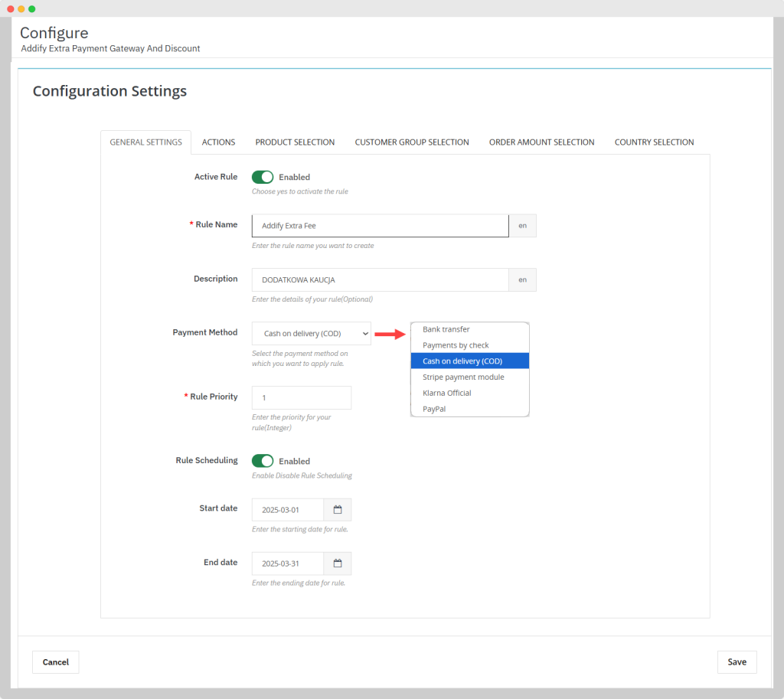Image resolution: width=784 pixels, height=699 pixels.
Task: Go to Customer Group Selection tab
Action: (x=412, y=142)
